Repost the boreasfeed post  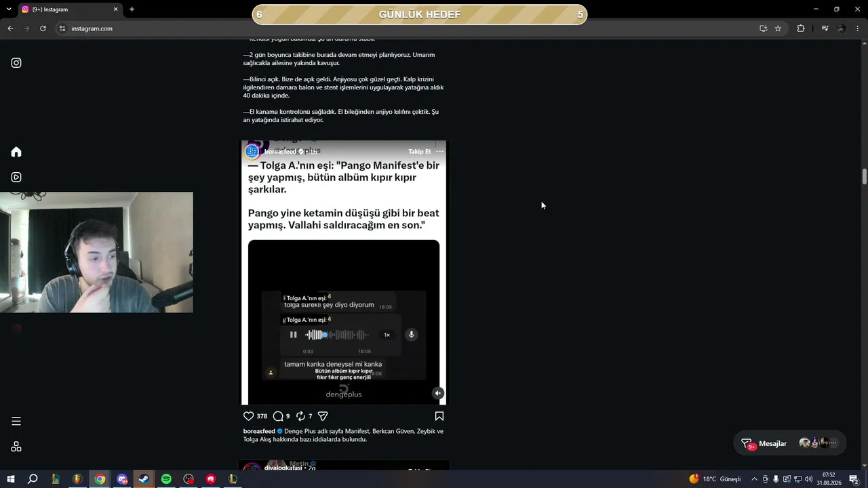[301, 416]
